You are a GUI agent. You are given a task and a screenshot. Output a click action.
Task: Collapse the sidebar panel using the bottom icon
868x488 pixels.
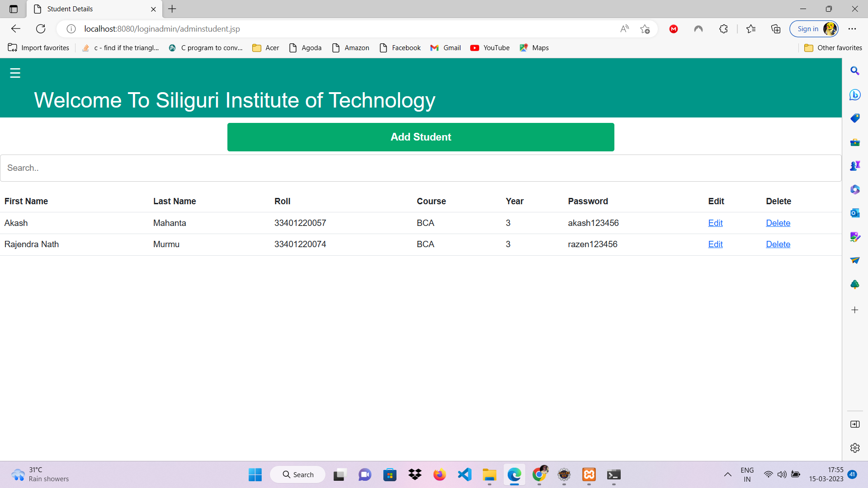[855, 424]
